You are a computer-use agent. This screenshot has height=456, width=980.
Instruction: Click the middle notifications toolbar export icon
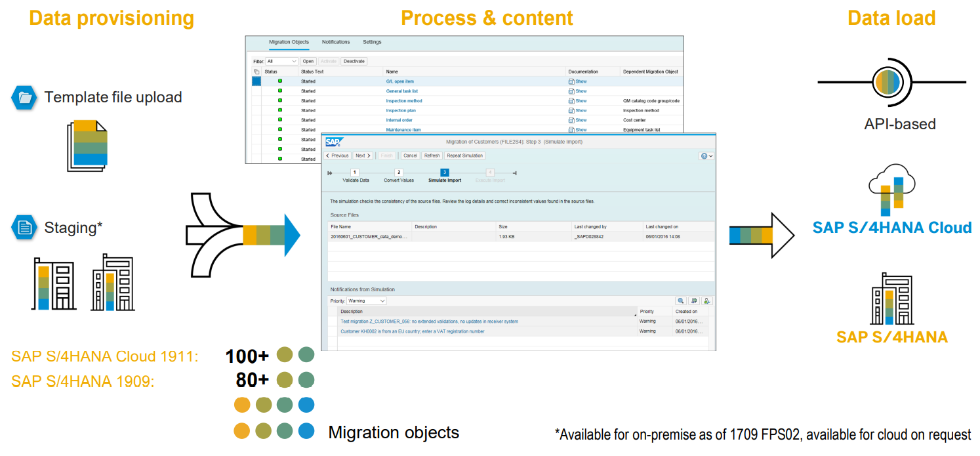(x=694, y=301)
